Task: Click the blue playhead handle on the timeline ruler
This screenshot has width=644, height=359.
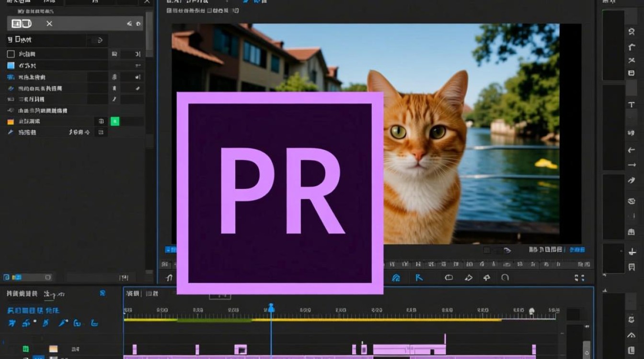Action: 271,308
